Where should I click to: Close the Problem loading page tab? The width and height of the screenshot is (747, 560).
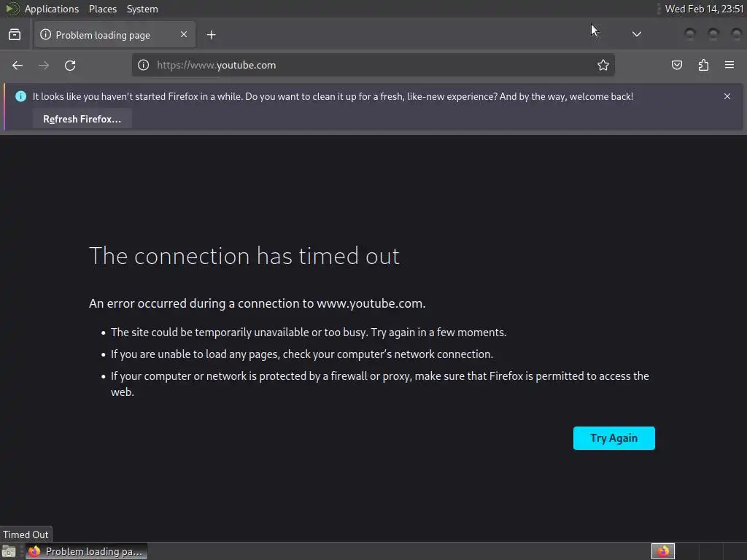(x=184, y=35)
